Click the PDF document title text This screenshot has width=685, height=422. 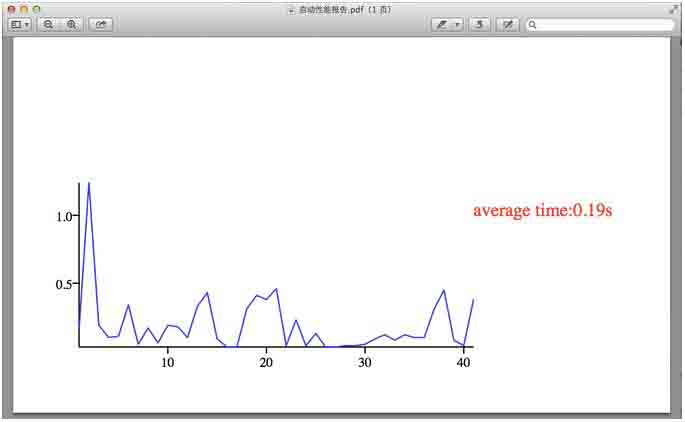(x=344, y=10)
